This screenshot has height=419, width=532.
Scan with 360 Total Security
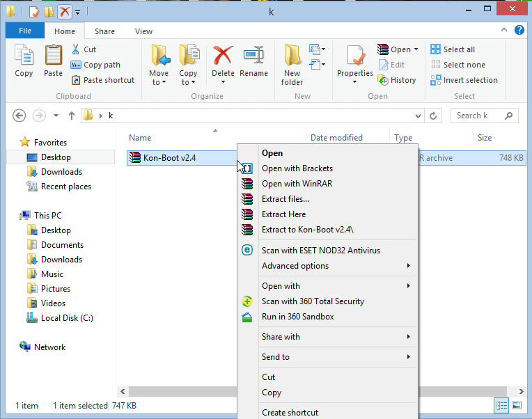[x=328, y=301]
